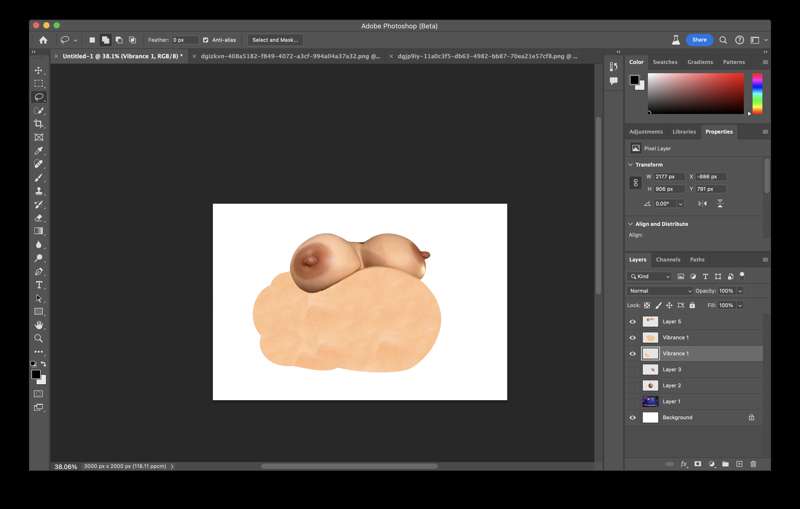
Task: Select the Gradient tool
Action: click(x=39, y=231)
